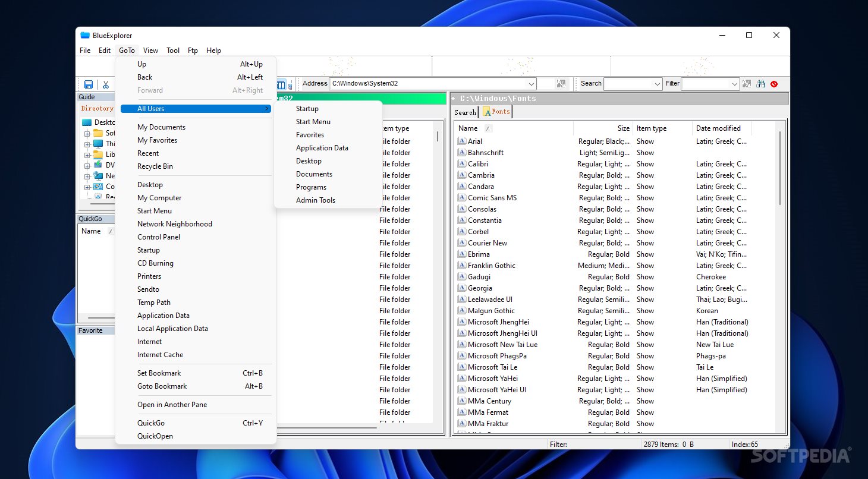Viewport: 868px width, 479px height.
Task: Click the font icon next to Ebrima
Action: click(x=461, y=254)
